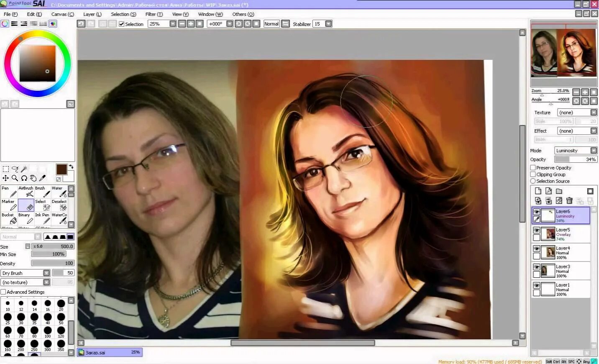The image size is (599, 364).
Task: Hide Layer6 using its eye icon
Action: pyautogui.click(x=536, y=212)
